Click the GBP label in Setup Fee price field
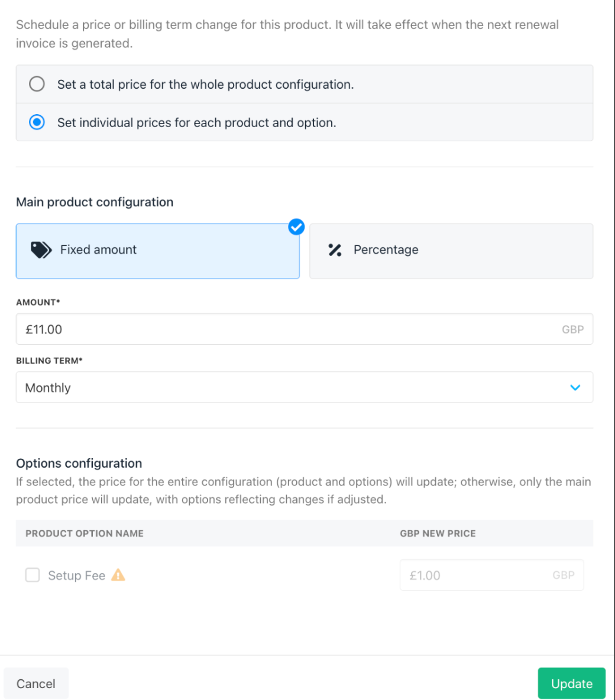Image resolution: width=615 pixels, height=700 pixels. pyautogui.click(x=564, y=575)
